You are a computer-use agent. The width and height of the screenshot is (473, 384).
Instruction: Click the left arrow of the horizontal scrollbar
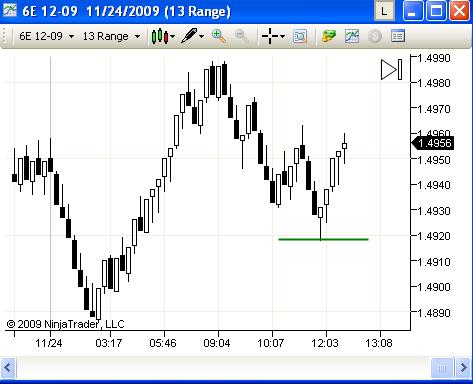tap(8, 368)
